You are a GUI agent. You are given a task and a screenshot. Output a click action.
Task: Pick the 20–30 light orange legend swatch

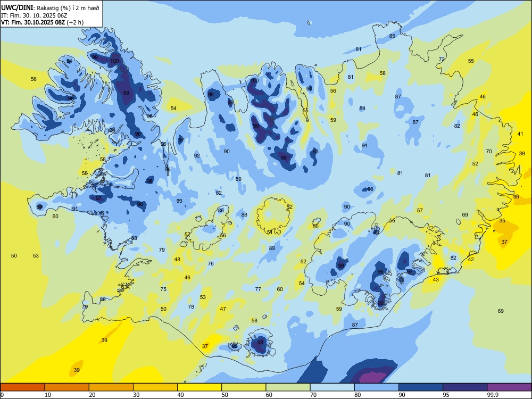(x=111, y=387)
